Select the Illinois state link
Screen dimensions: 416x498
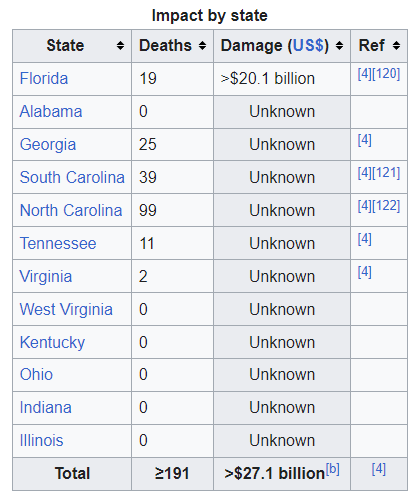[41, 440]
